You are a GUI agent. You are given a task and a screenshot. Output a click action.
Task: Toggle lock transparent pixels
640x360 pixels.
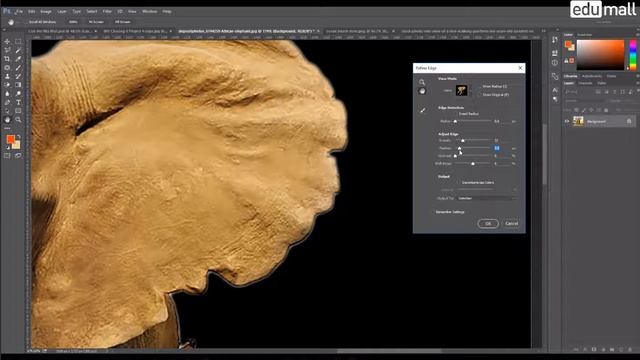576,110
